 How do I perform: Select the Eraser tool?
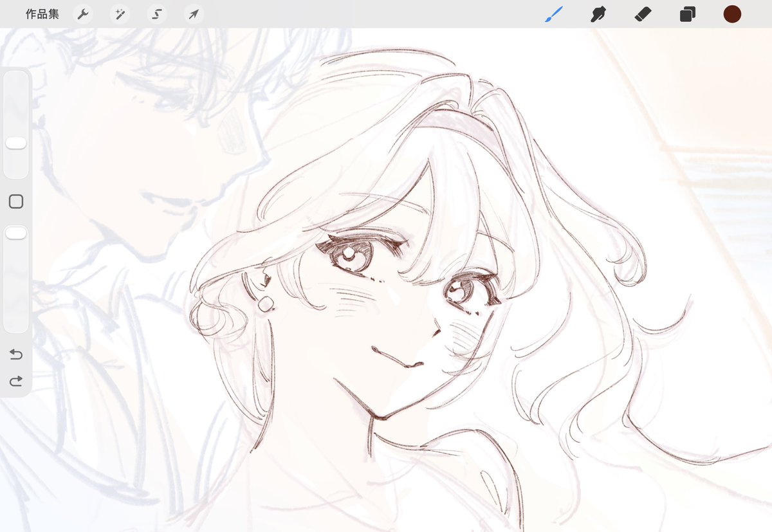click(643, 14)
